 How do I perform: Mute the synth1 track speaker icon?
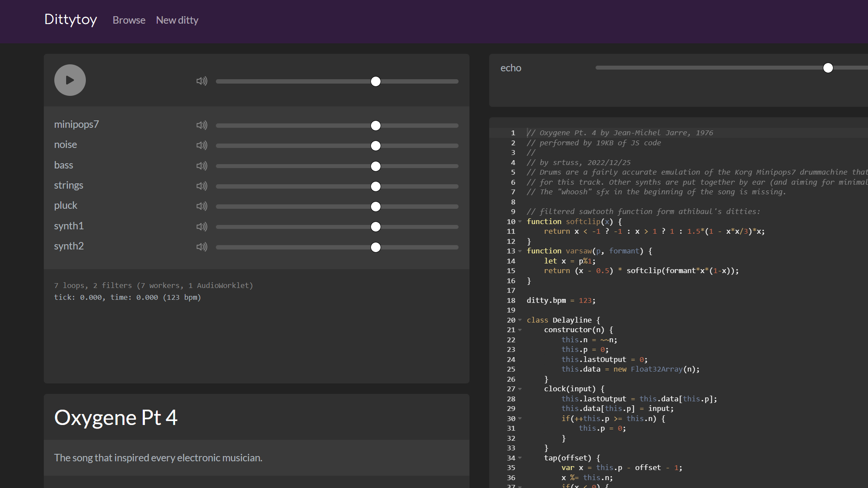point(201,227)
